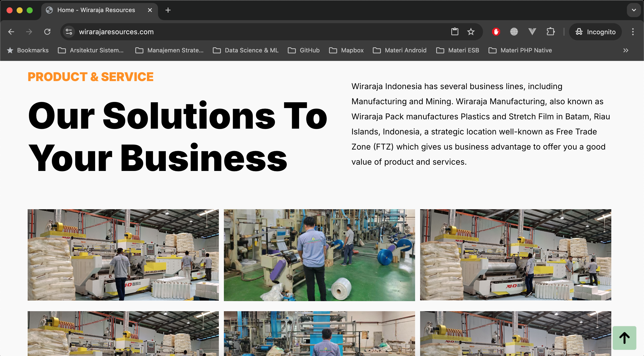
Task: Go back to the previous page
Action: point(11,32)
